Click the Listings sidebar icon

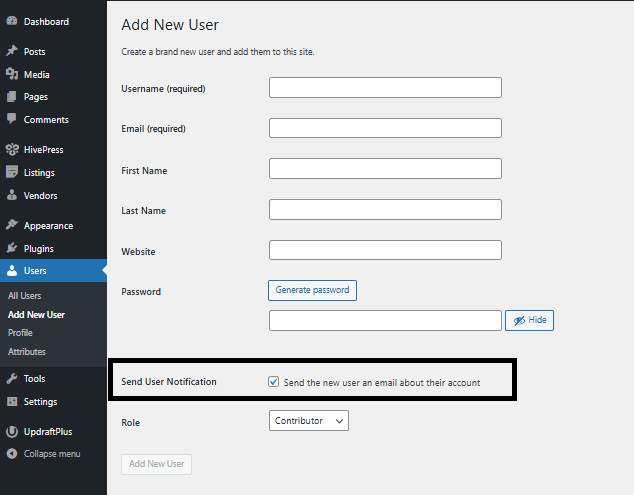(x=12, y=172)
